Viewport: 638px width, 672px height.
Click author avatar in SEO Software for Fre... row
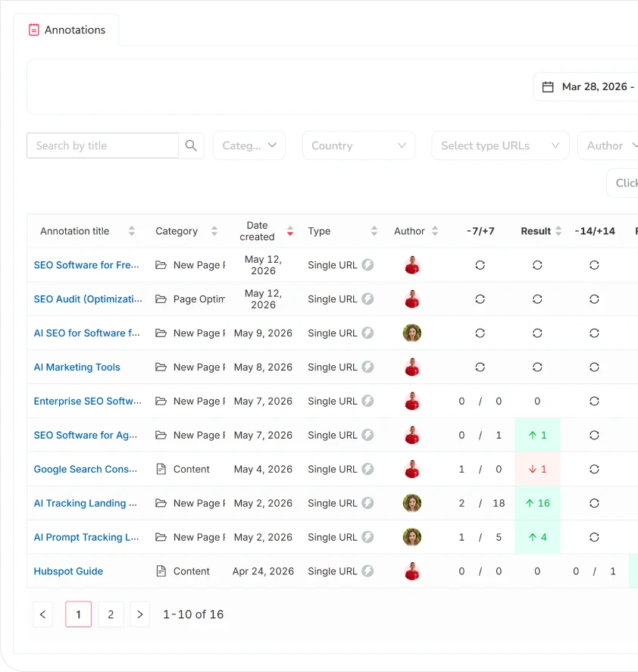[x=412, y=265]
